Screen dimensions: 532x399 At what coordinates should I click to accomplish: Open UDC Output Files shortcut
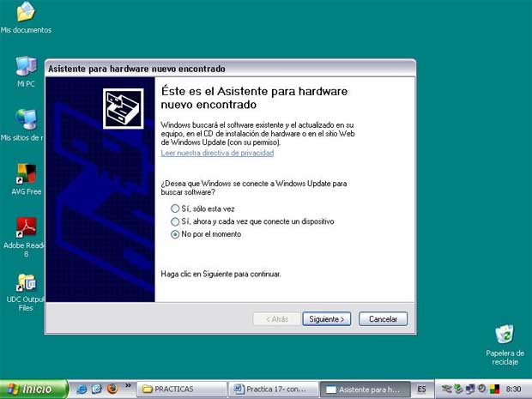point(24,293)
